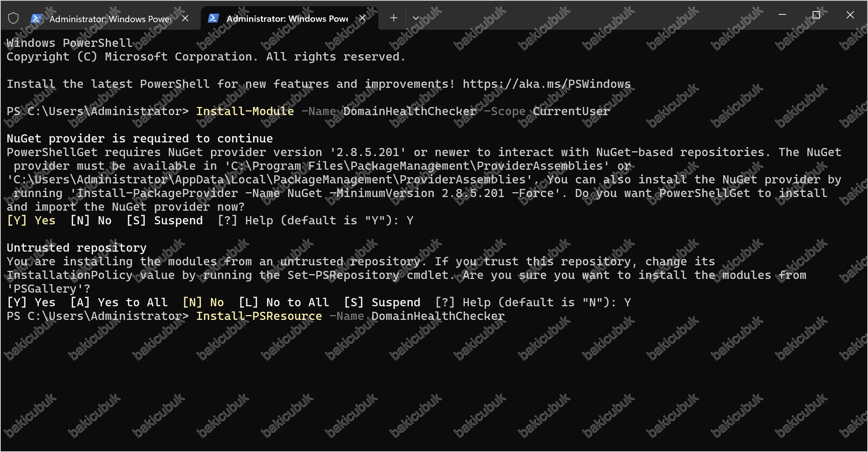Click the Install-PSResource command text
Viewport: 868px width, 452px height.
click(x=259, y=316)
